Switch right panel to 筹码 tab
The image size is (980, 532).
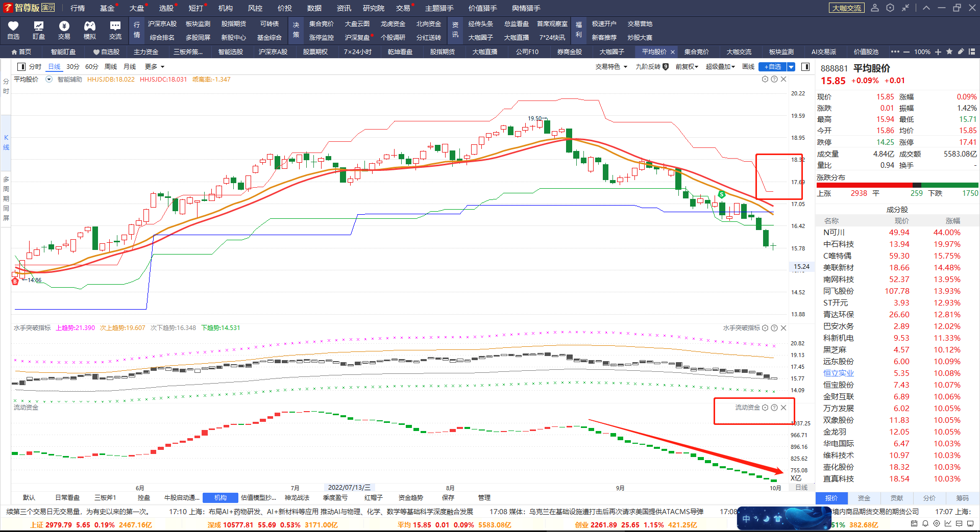pyautogui.click(x=962, y=498)
